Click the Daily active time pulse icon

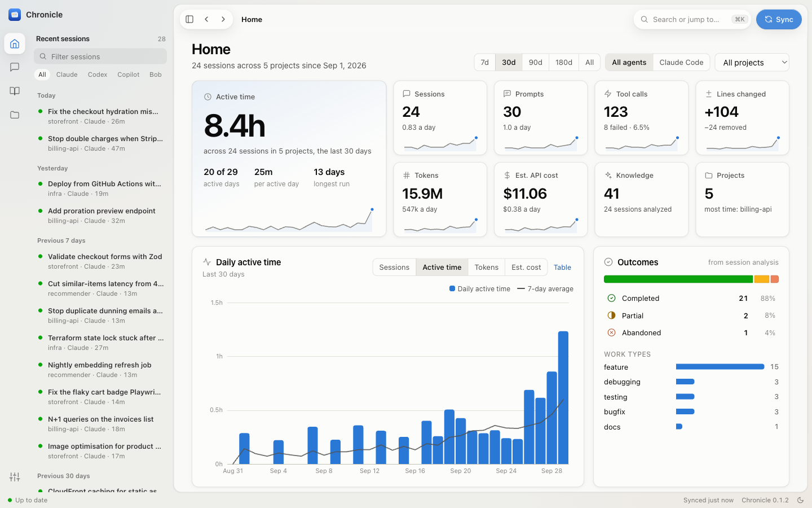point(207,262)
